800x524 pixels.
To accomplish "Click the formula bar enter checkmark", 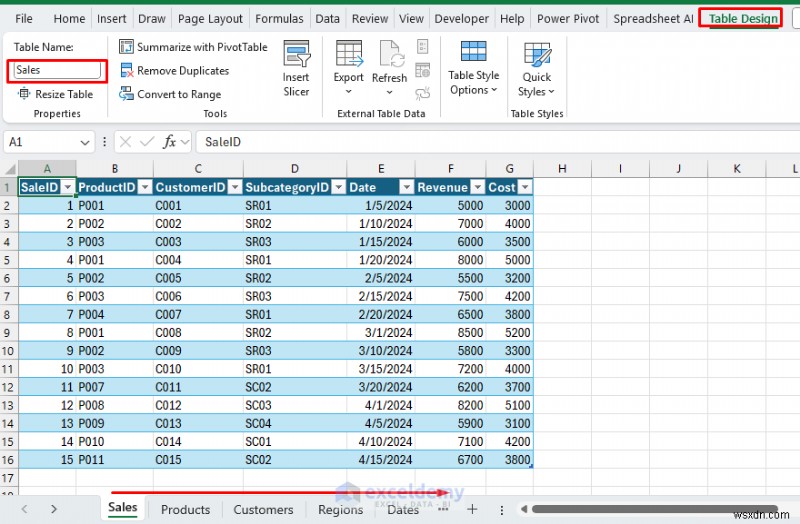I will tap(147, 142).
